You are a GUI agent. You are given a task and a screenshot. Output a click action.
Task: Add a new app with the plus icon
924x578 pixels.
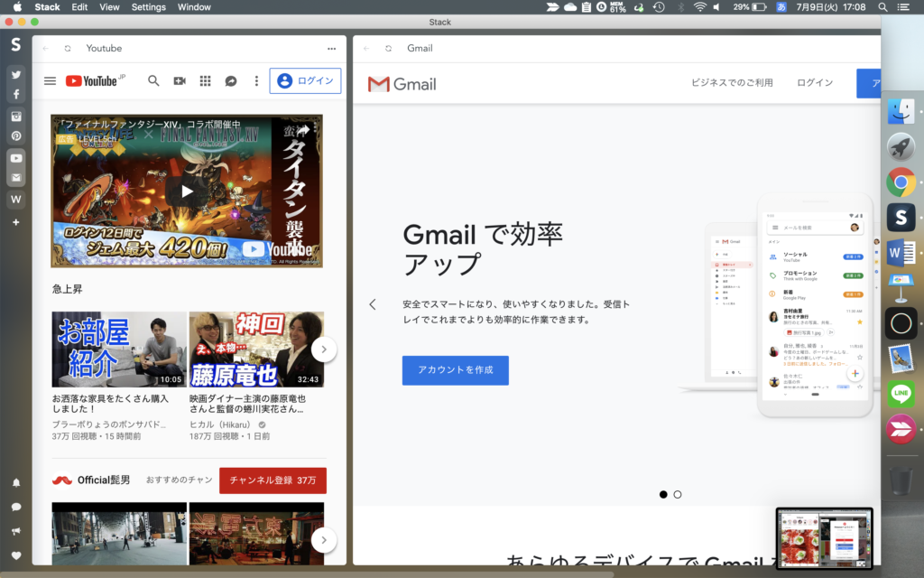(x=16, y=222)
